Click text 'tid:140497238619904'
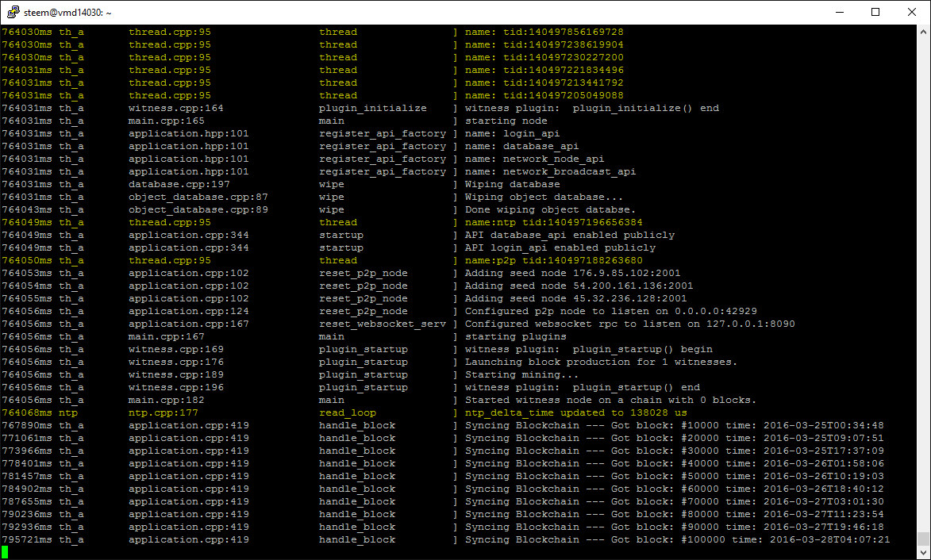The image size is (931, 560). tap(564, 44)
